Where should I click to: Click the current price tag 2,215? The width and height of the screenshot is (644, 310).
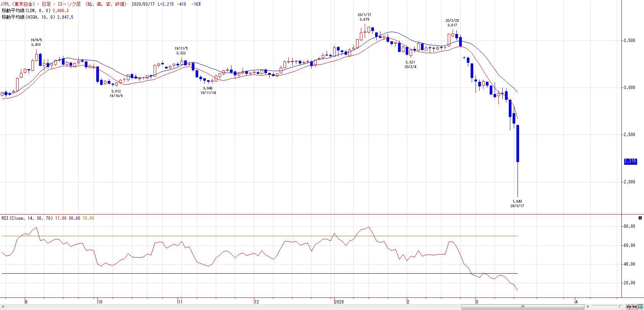(630, 161)
